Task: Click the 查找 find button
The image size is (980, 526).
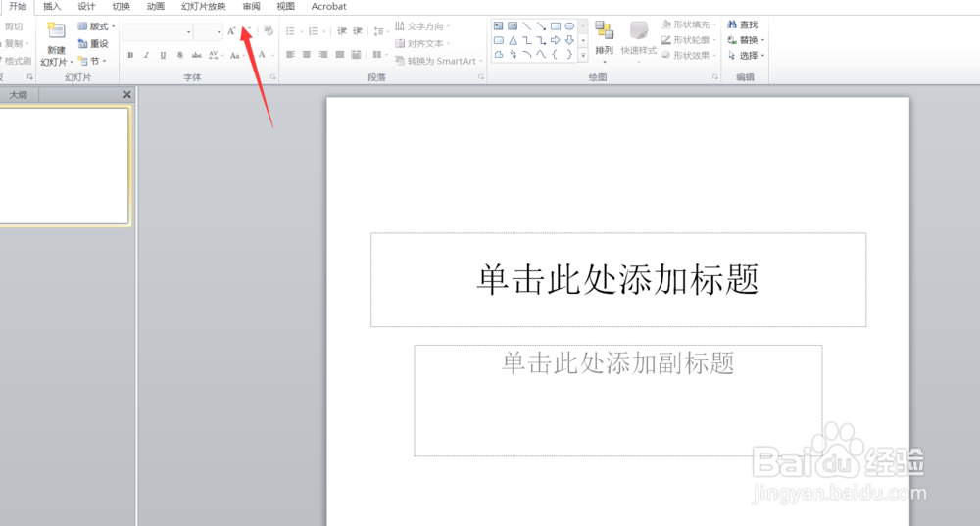Action: [743, 24]
